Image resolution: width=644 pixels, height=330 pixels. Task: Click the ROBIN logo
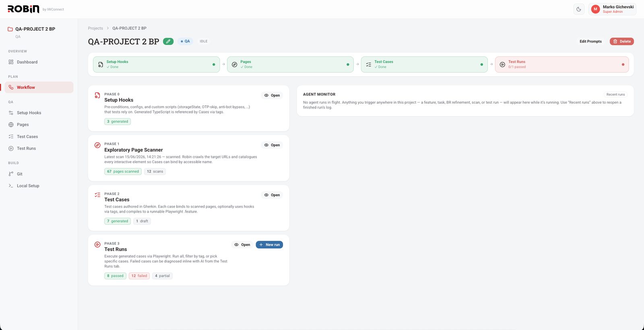(24, 9)
